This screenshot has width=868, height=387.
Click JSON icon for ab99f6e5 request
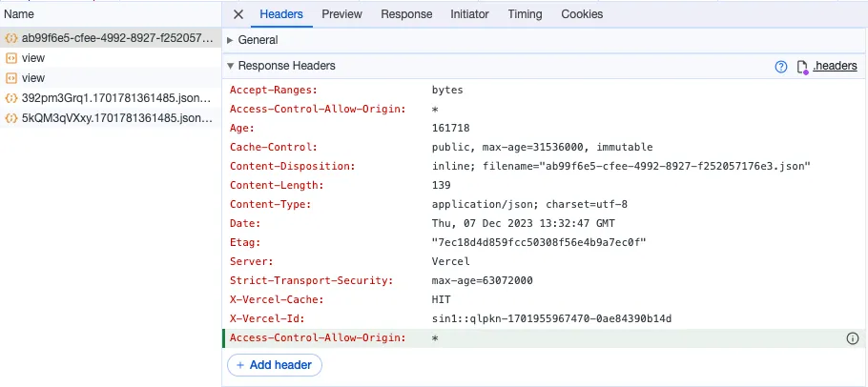[11, 38]
